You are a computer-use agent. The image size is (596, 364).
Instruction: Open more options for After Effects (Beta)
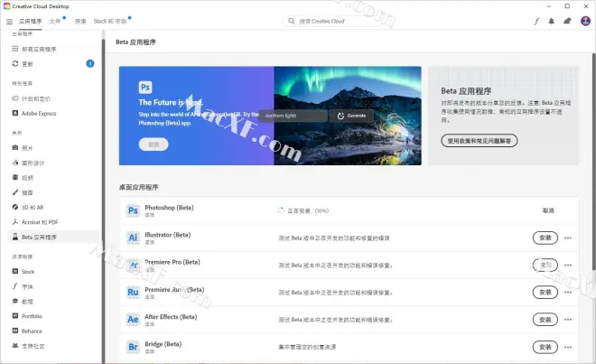tap(568, 320)
